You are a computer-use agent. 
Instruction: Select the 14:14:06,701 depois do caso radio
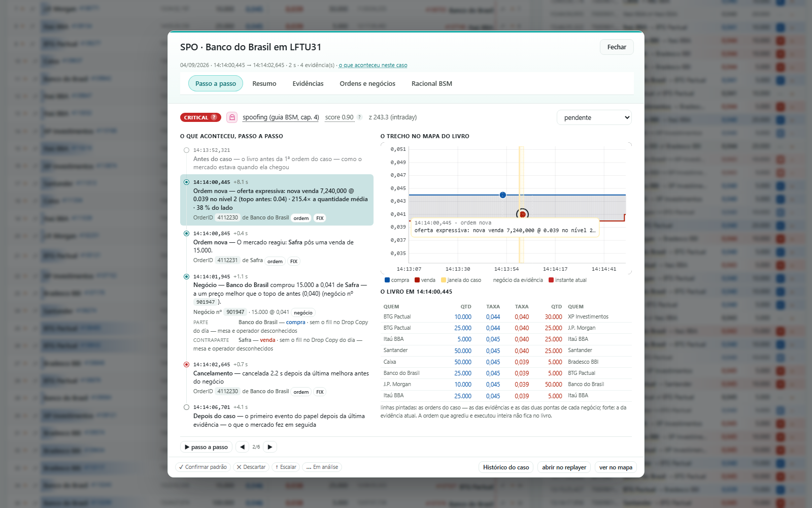[x=186, y=407]
